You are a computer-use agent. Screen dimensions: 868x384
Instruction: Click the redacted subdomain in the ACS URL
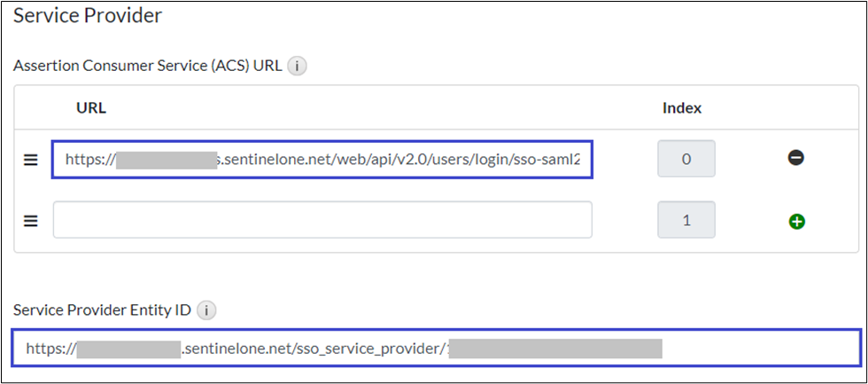167,161
